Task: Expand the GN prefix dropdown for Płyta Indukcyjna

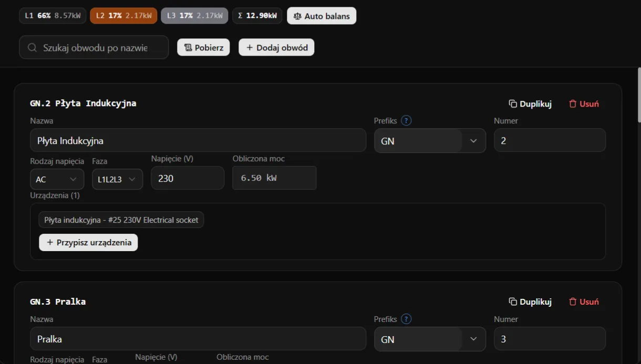Action: (430, 141)
